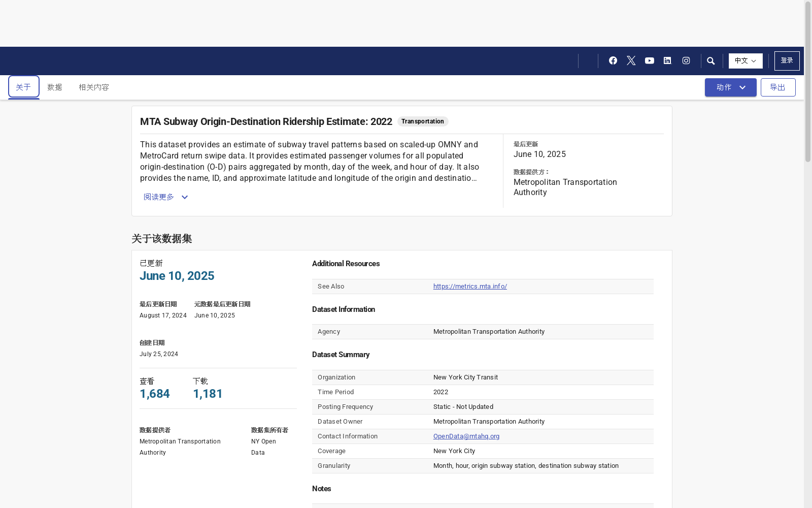Switch to the 相关内容 tab

tap(94, 87)
